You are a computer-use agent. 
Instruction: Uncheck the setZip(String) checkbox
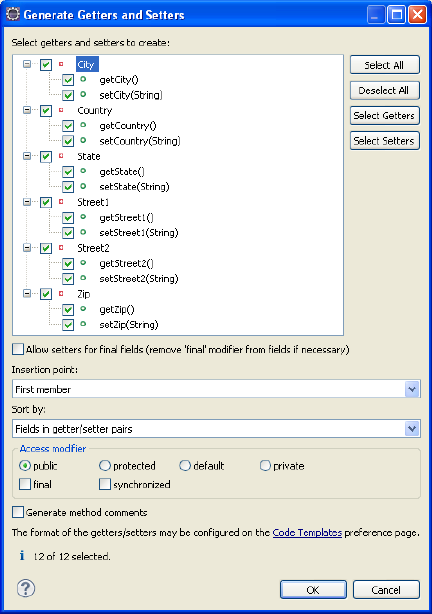(x=68, y=325)
